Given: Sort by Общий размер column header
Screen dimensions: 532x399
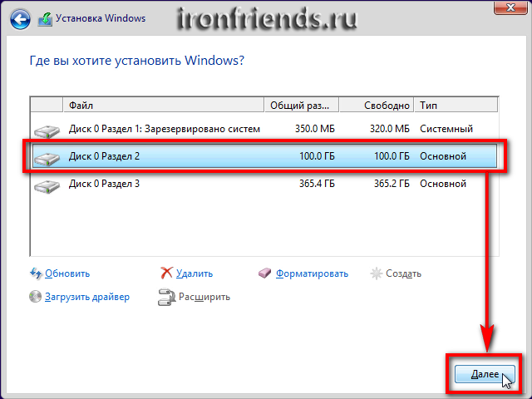Looking at the screenshot, I should [x=303, y=106].
